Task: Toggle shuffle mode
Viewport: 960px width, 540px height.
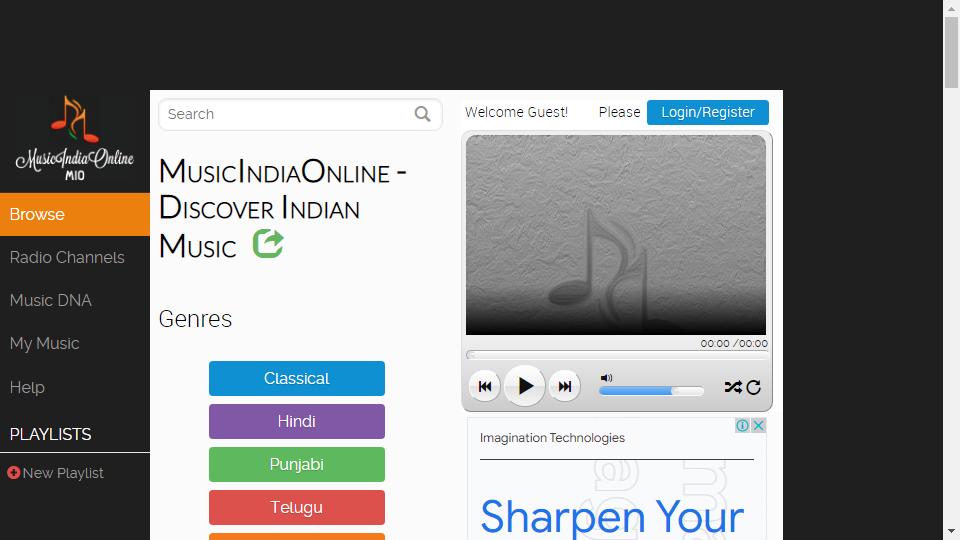Action: tap(733, 387)
